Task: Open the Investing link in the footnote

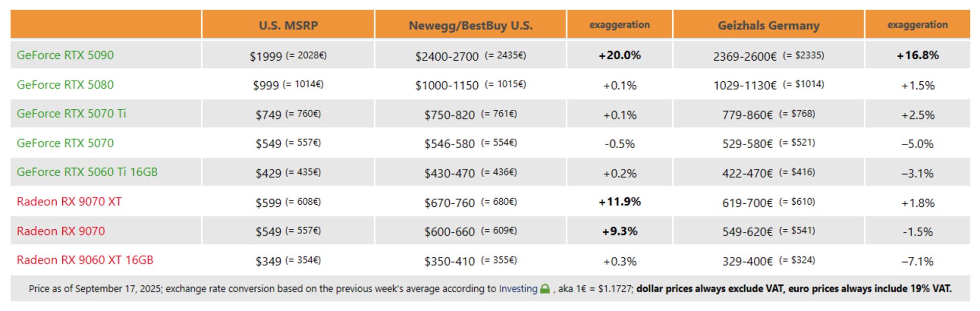Action: click(x=518, y=289)
